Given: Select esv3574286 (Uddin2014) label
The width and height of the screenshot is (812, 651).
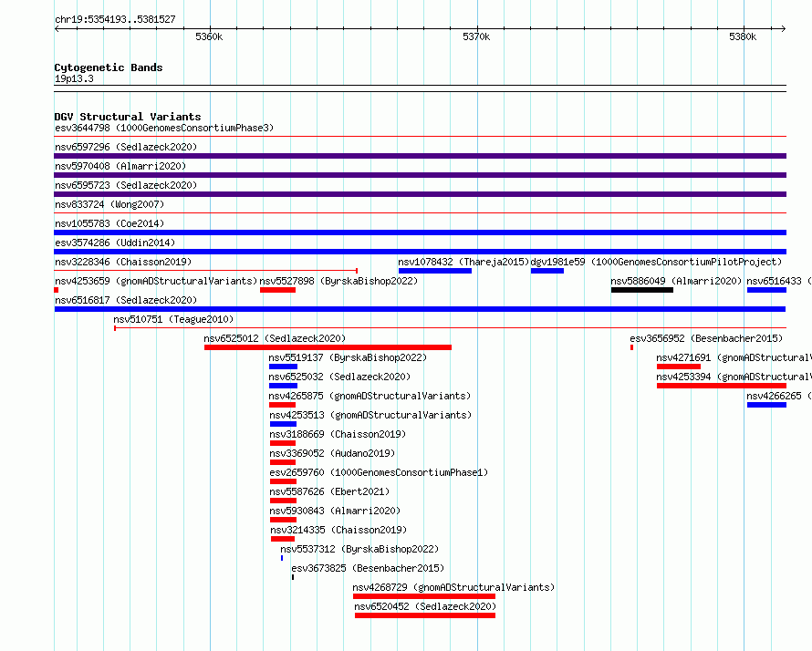Looking at the screenshot, I should (x=115, y=243).
